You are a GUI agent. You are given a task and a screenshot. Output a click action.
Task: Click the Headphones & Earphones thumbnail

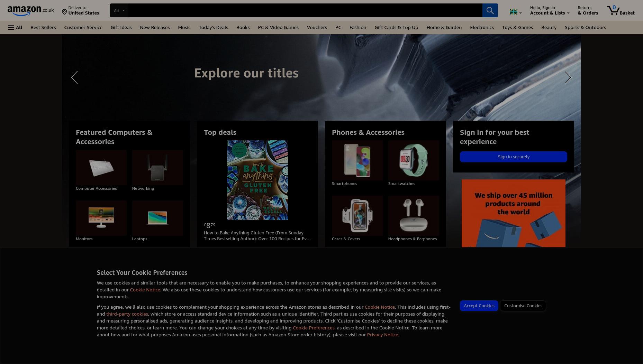(414, 216)
